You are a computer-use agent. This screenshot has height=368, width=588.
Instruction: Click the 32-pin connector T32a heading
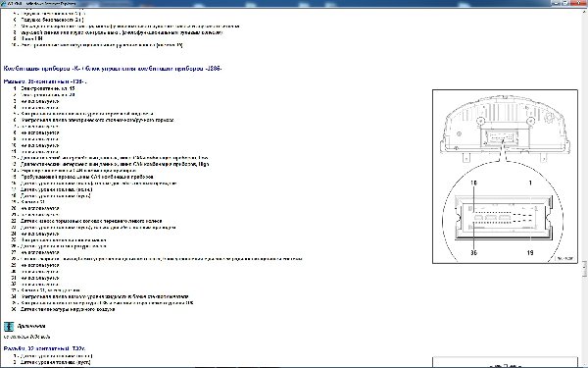pos(45,348)
